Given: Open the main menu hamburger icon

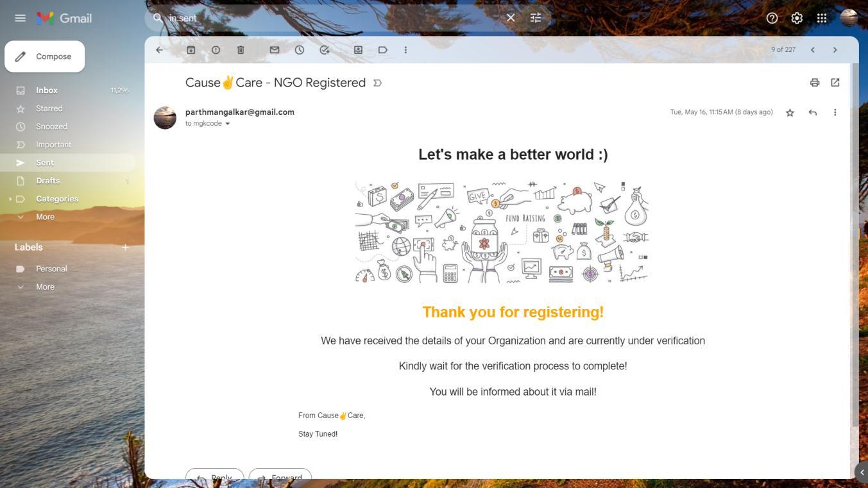Looking at the screenshot, I should (x=20, y=18).
